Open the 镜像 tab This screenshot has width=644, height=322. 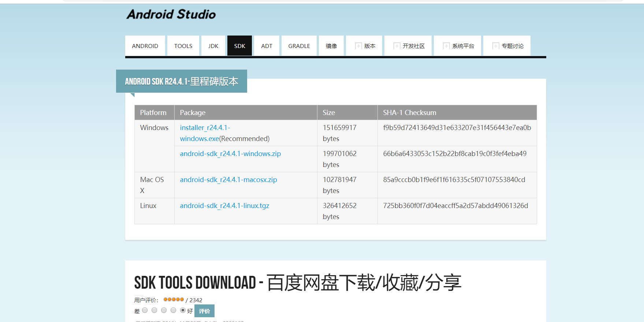[x=331, y=46]
